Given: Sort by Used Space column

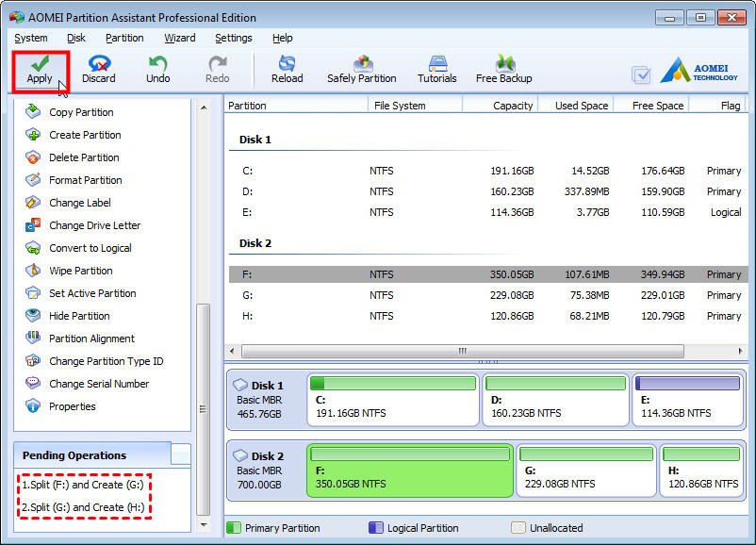Looking at the screenshot, I should [x=575, y=106].
